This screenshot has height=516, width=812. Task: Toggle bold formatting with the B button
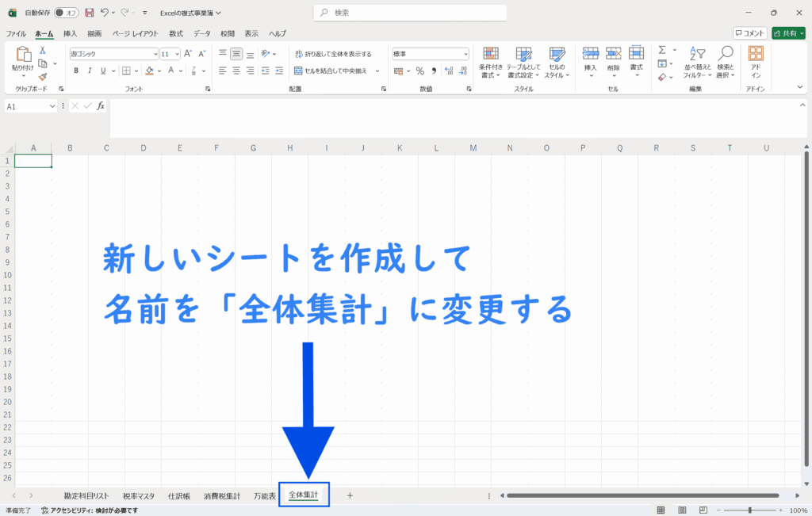(x=76, y=71)
